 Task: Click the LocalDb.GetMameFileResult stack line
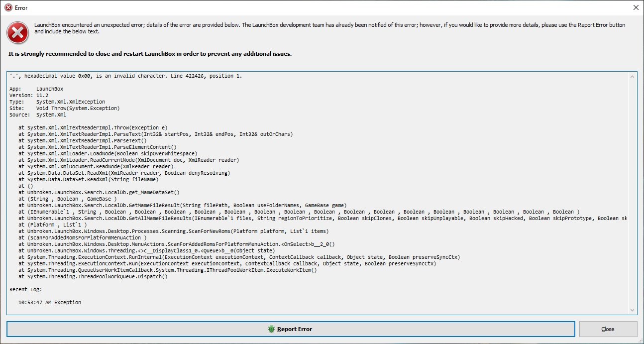pos(183,205)
